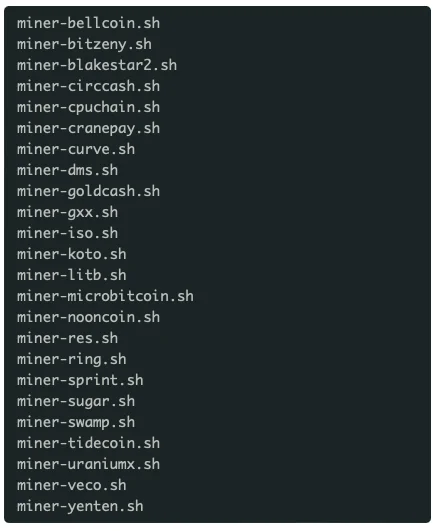Select the miner-yenten.sh line
This screenshot has width=440, height=531.
(x=80, y=507)
